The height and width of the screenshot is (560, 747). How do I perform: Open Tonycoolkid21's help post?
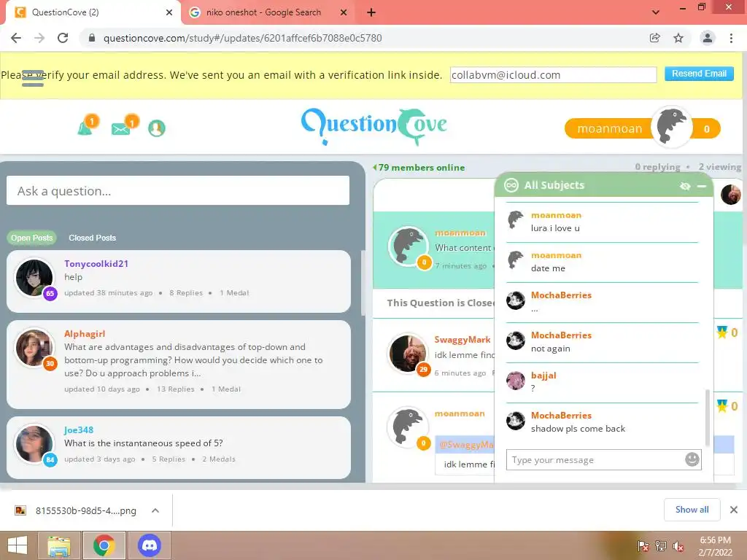coord(179,281)
